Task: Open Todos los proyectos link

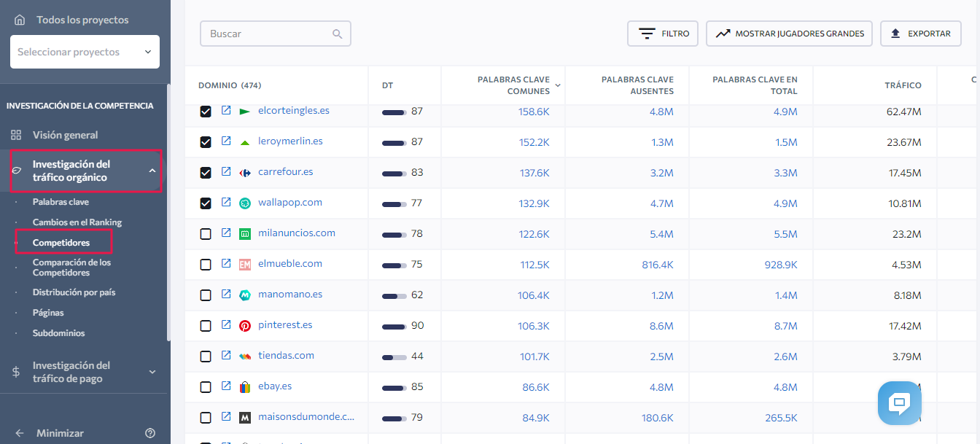Action: (82, 20)
